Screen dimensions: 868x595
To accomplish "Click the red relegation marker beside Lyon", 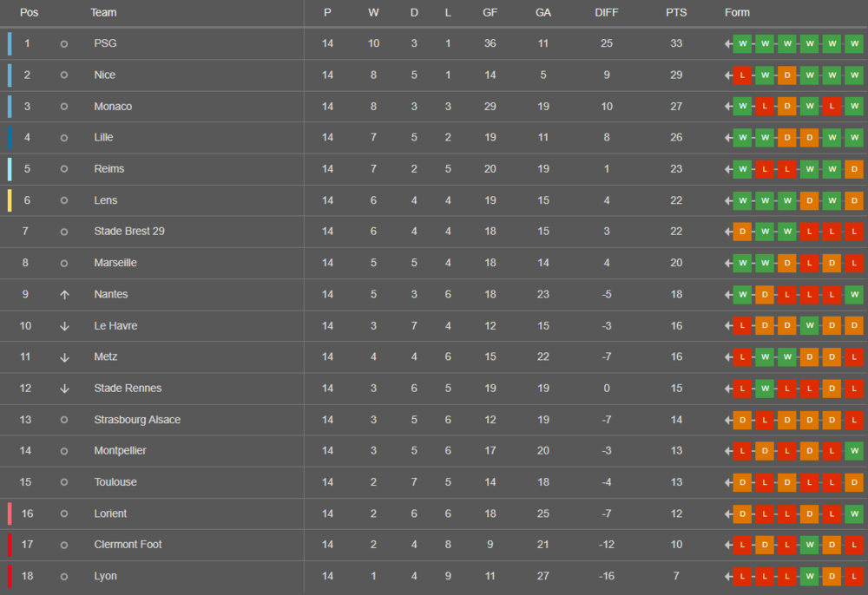I will click(10, 576).
